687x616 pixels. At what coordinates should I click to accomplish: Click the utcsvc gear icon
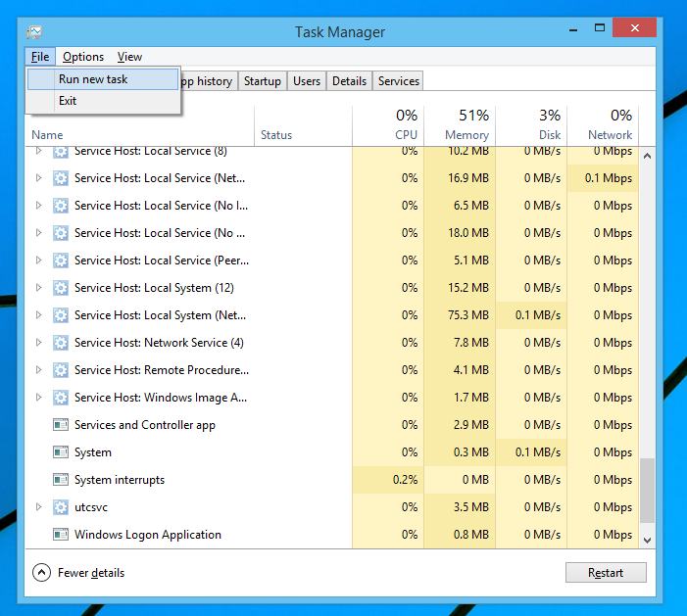click(61, 507)
